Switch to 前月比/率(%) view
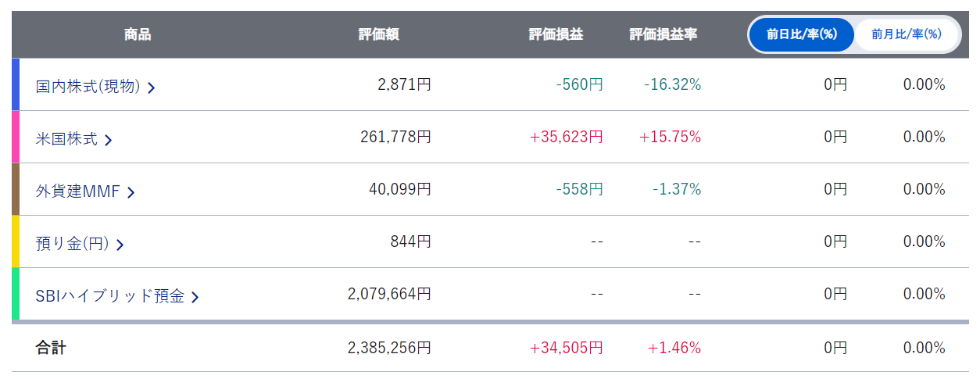This screenshot has height=379, width=980. coord(906,34)
